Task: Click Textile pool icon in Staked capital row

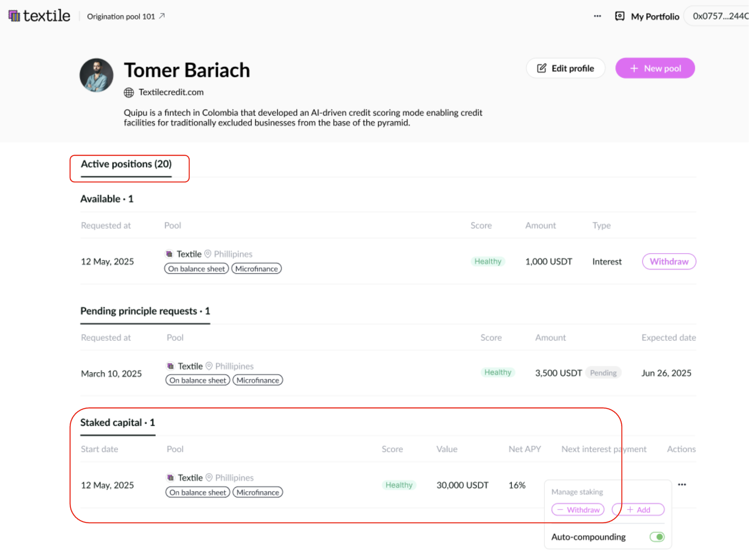Action: coord(171,478)
